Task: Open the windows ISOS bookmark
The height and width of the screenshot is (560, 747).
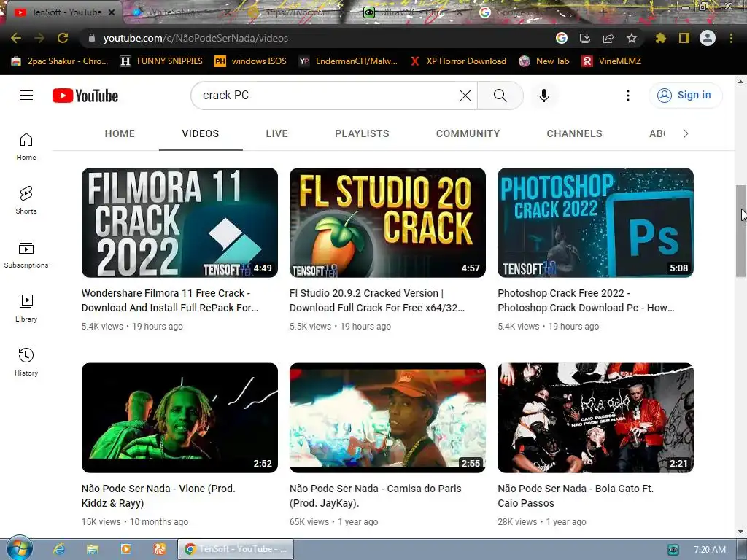Action: (x=251, y=61)
